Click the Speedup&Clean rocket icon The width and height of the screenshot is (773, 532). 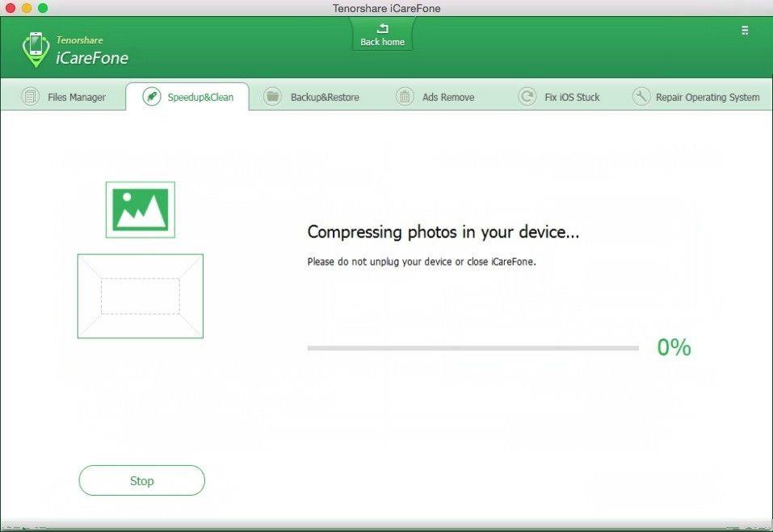[x=152, y=97]
